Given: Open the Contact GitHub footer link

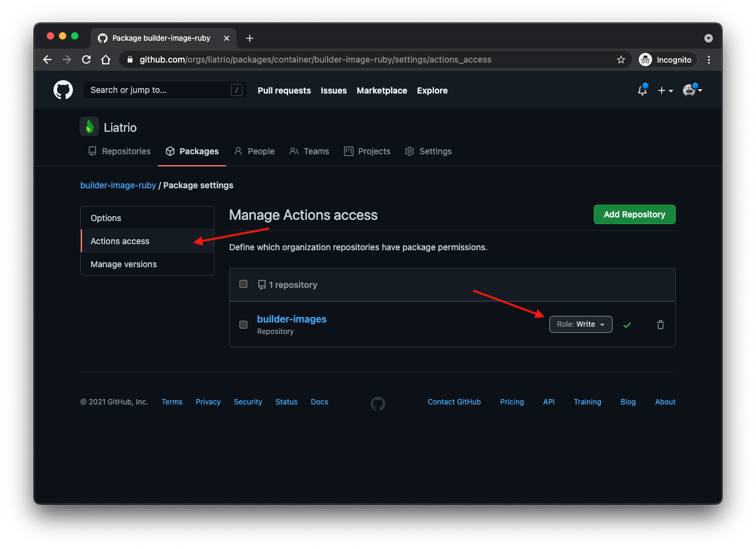Looking at the screenshot, I should point(454,402).
